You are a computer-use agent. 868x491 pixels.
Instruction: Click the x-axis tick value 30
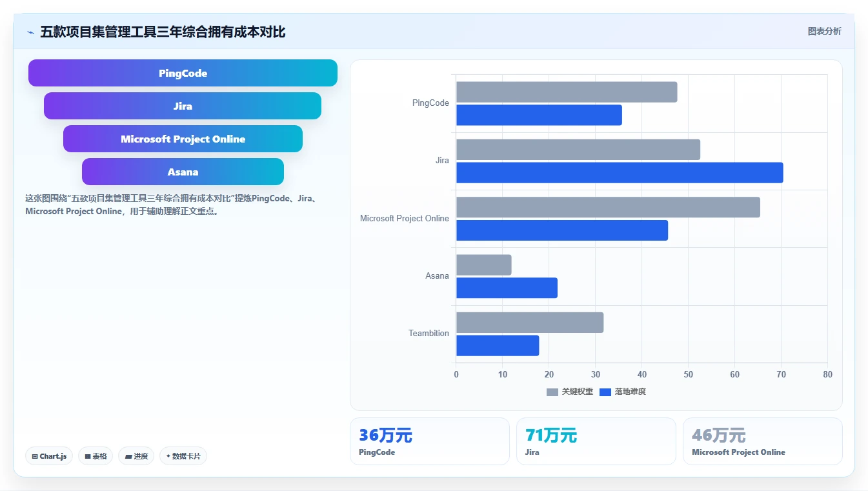[x=596, y=374]
